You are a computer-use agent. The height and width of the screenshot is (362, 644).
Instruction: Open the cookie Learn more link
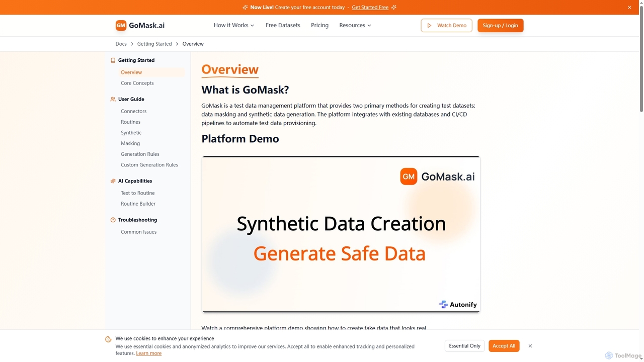(x=149, y=353)
